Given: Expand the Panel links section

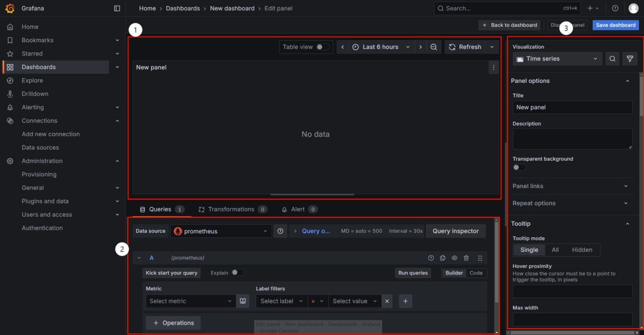Looking at the screenshot, I should pos(572,186).
